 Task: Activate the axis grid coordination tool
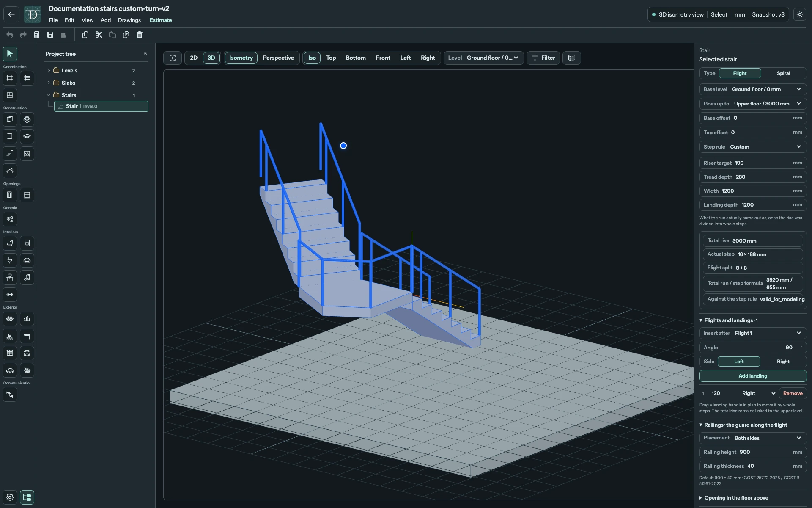click(x=10, y=78)
